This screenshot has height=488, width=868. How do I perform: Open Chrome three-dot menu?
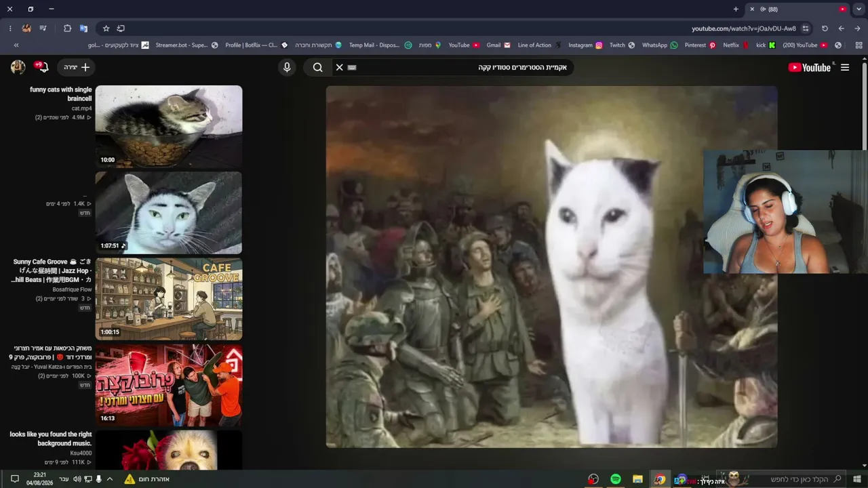tap(10, 28)
